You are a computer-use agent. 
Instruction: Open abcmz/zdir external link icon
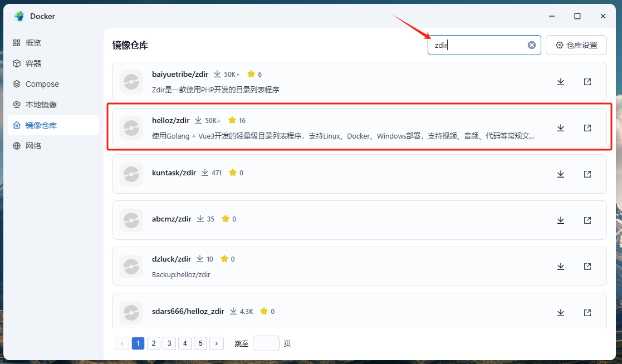coord(587,220)
